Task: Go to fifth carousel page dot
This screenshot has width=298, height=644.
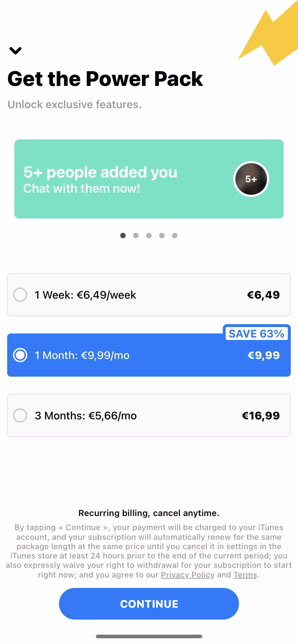Action: pyautogui.click(x=175, y=235)
